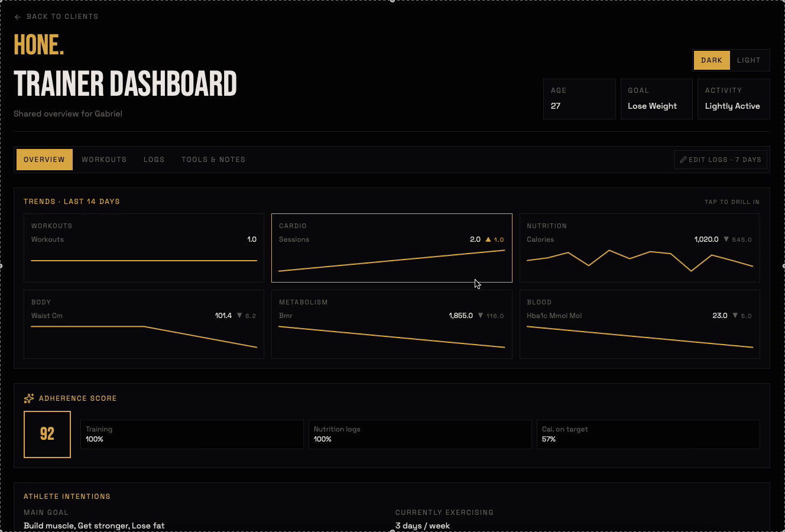785x532 pixels.
Task: Switch theme to Light
Action: [x=749, y=60]
